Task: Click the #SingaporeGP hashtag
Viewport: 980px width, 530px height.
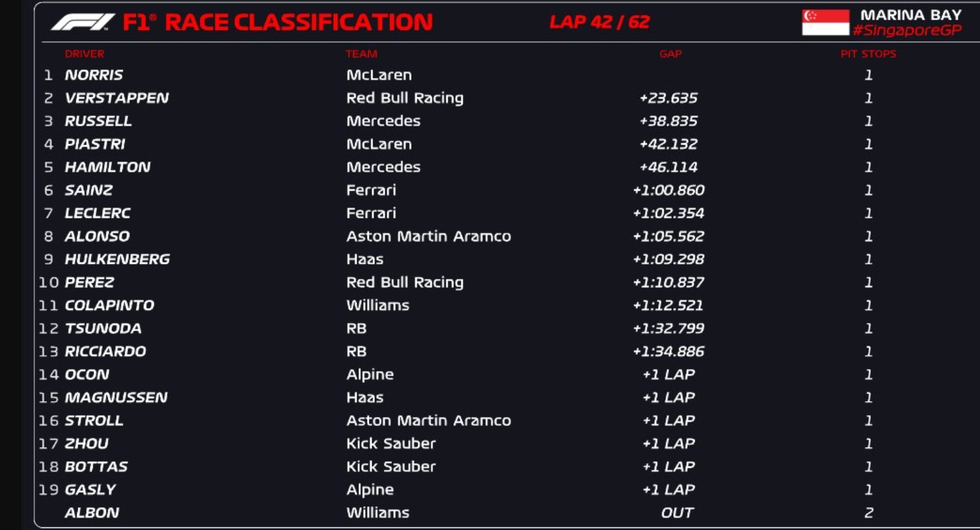Action: coord(907,30)
